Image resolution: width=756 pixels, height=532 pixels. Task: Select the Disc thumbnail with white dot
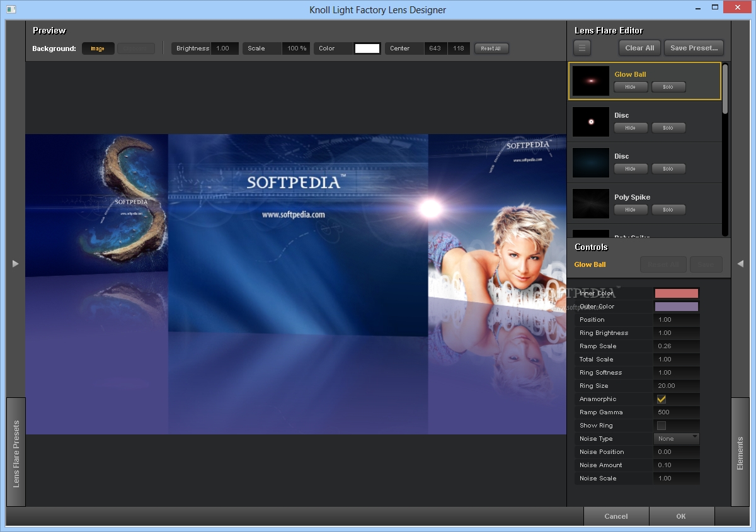591,122
